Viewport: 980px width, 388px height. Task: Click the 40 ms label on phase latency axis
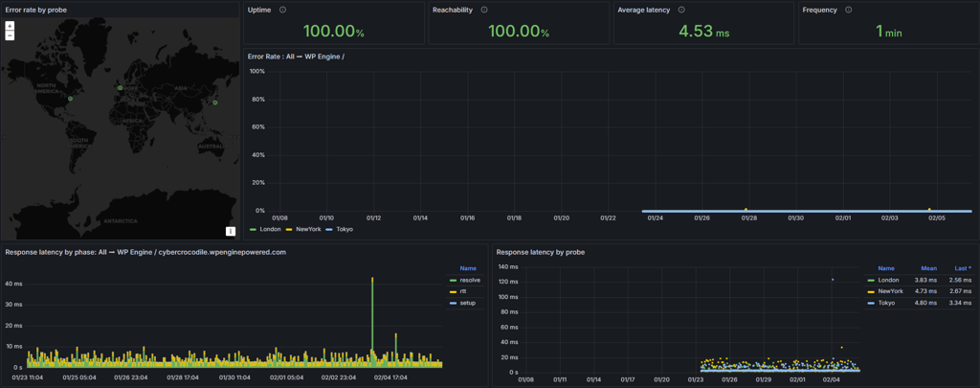pyautogui.click(x=13, y=284)
